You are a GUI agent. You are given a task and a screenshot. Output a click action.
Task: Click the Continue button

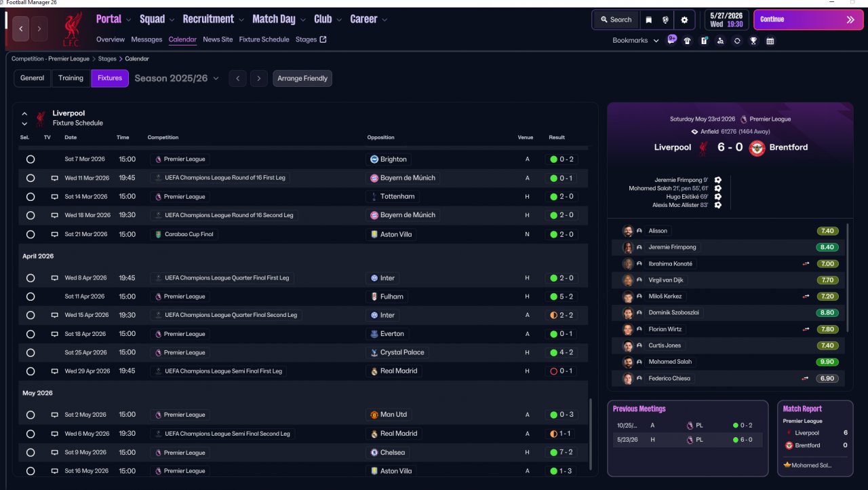pyautogui.click(x=808, y=20)
